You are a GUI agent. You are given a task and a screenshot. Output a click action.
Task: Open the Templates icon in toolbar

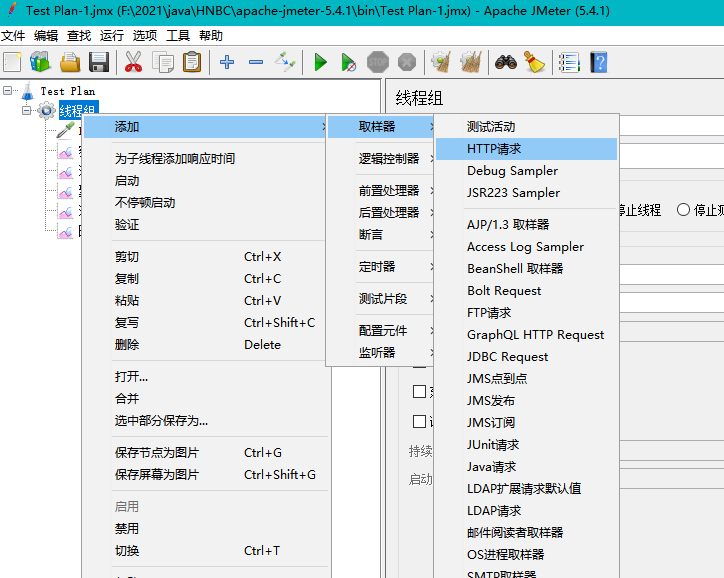(x=40, y=62)
